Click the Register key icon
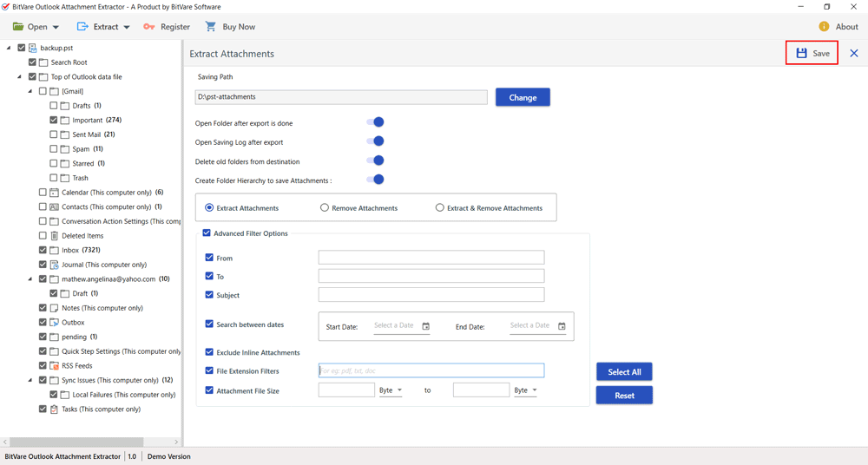The height and width of the screenshot is (465, 868). (x=149, y=27)
